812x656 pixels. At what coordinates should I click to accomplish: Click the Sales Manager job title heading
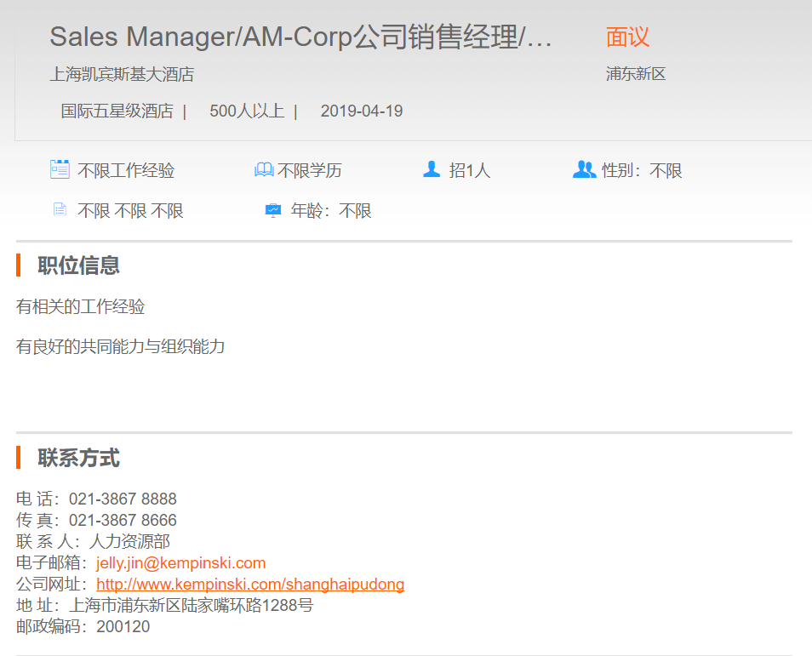pos(300,37)
